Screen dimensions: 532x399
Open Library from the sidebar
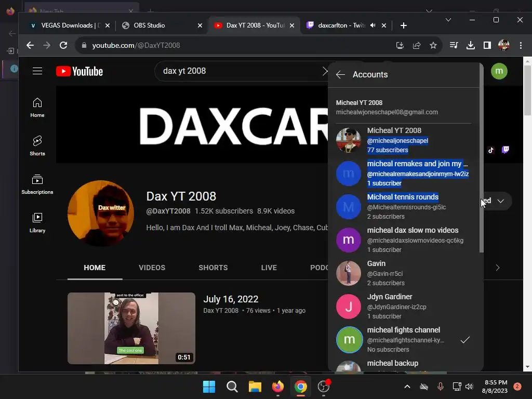[37, 222]
